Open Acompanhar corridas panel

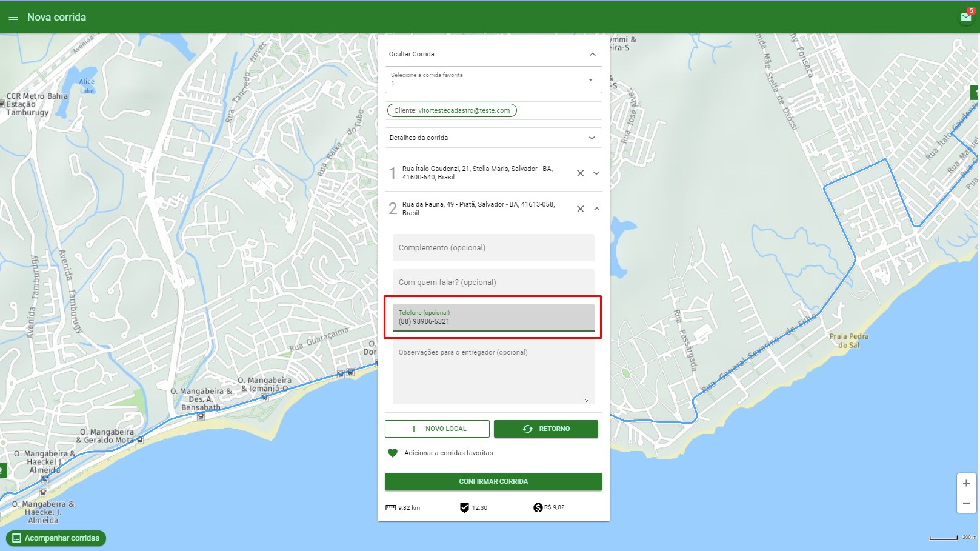tap(56, 538)
